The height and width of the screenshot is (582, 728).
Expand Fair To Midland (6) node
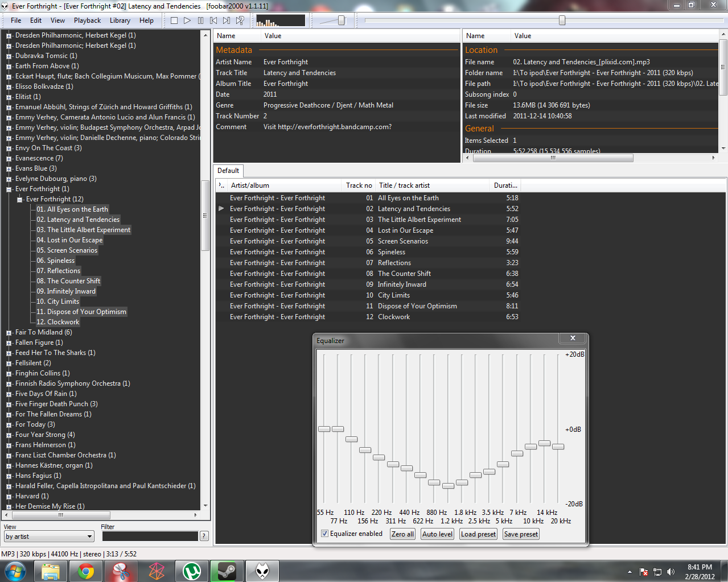coord(9,333)
